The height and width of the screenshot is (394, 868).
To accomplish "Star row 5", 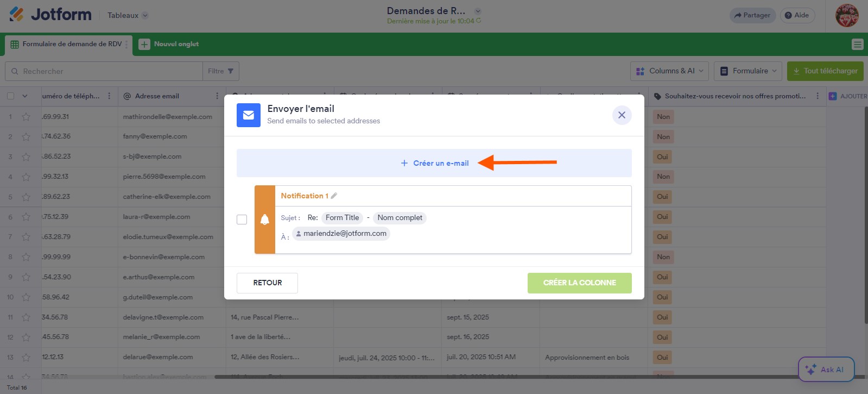I will 26,197.
